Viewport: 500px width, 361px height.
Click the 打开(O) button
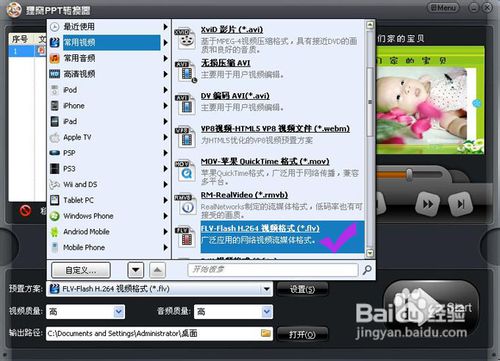(302, 334)
